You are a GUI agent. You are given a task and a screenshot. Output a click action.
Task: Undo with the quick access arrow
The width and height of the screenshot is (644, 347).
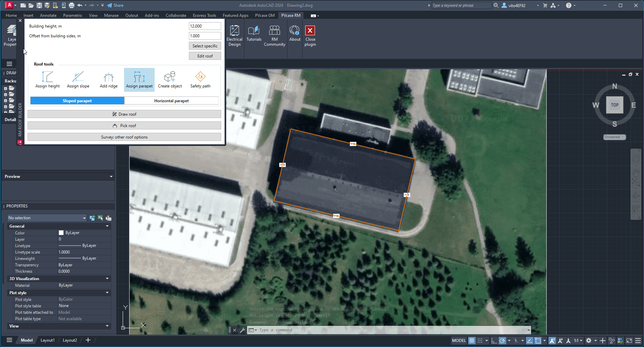[80, 5]
